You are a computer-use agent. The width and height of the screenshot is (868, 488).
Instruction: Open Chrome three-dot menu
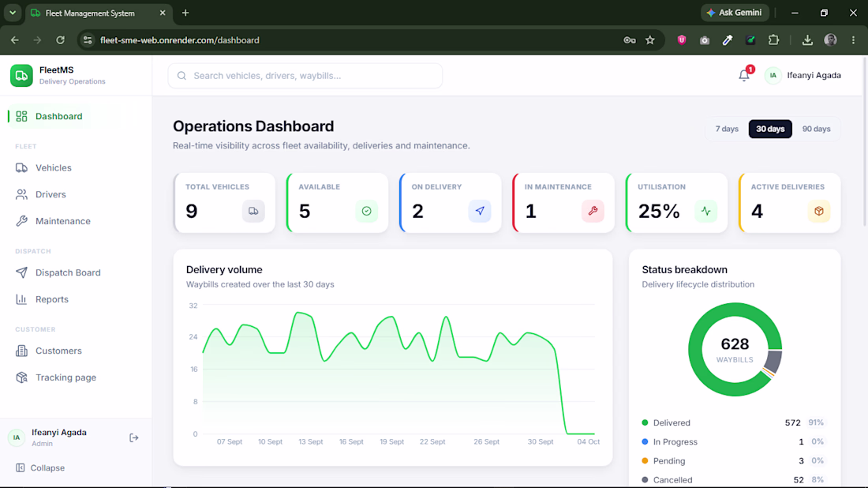tap(853, 40)
